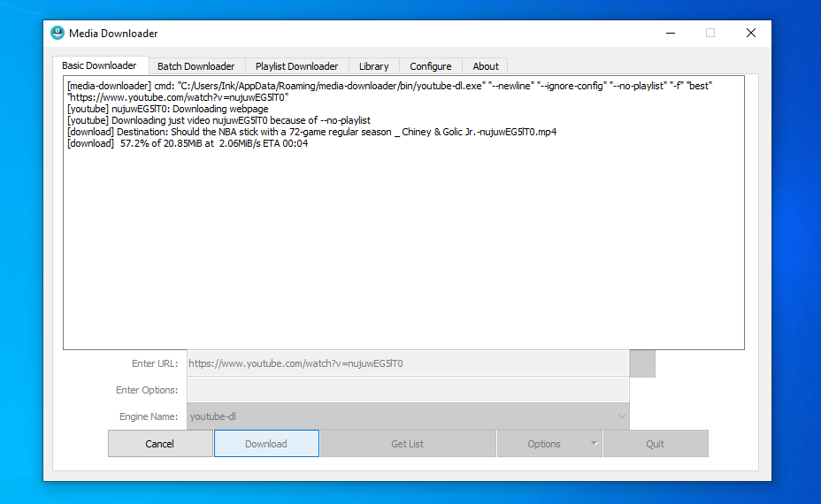Click the Download button
Image resolution: width=821 pixels, height=504 pixels.
point(266,444)
